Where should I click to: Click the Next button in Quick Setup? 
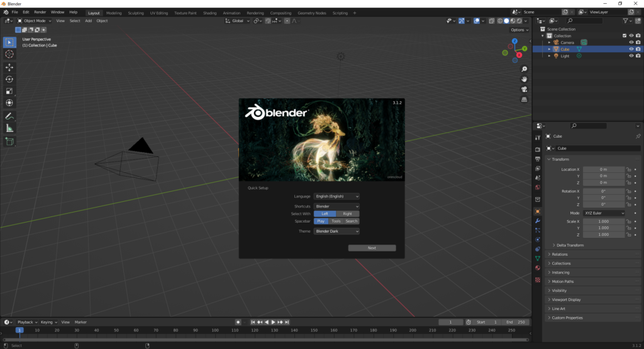click(372, 248)
